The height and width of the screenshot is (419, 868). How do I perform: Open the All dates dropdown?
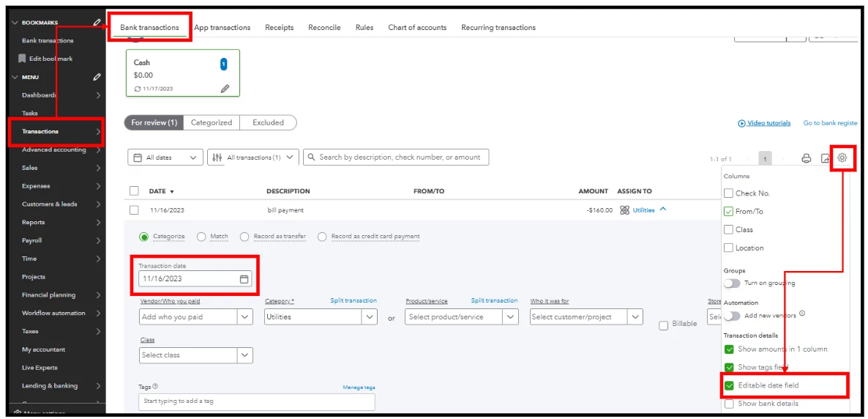(165, 157)
